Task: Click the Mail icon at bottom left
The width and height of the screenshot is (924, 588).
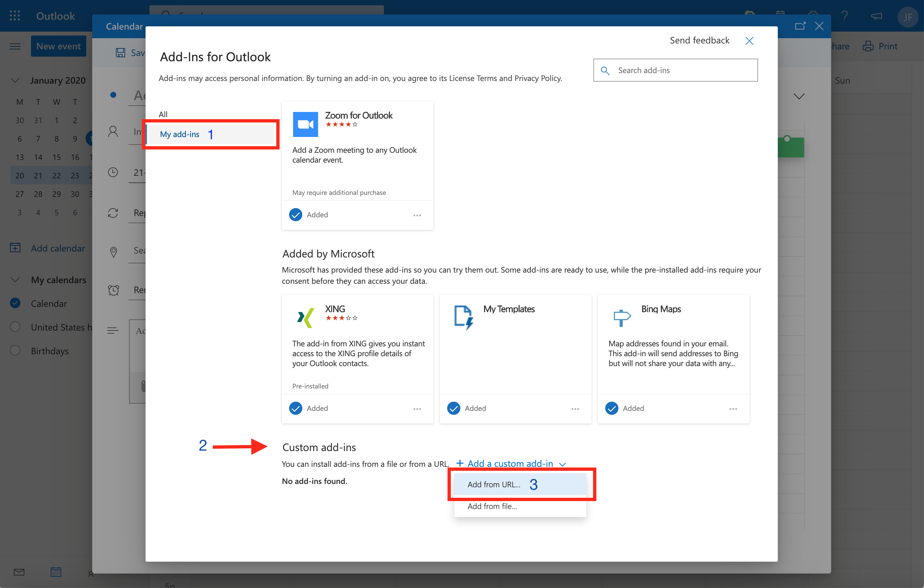Action: (19, 572)
